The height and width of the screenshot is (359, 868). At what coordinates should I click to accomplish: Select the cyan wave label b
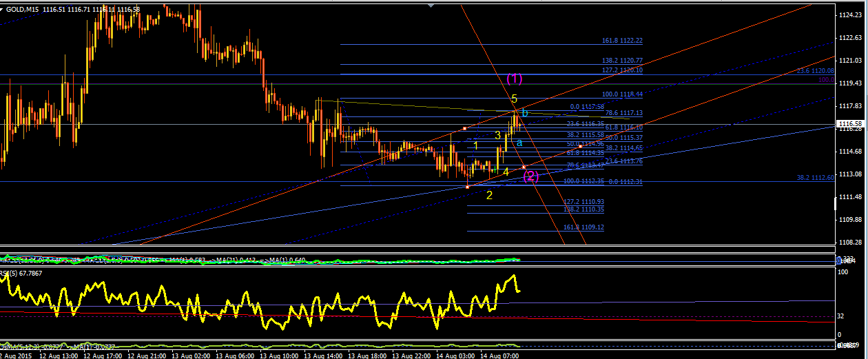point(524,113)
